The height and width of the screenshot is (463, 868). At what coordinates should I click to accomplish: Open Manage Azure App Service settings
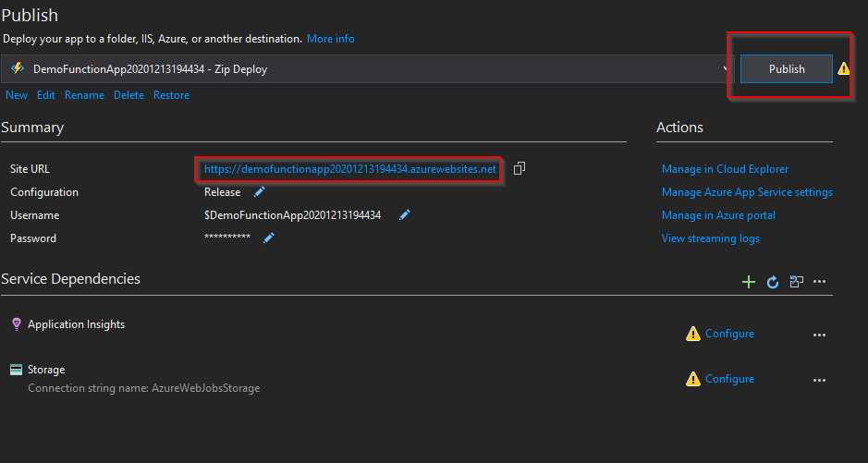point(747,192)
